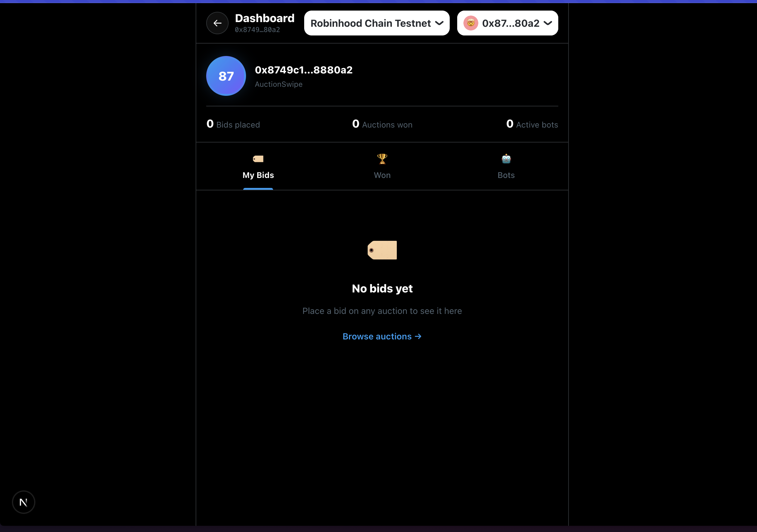
Task: Click the large tag icon in empty state
Action: pyautogui.click(x=382, y=250)
